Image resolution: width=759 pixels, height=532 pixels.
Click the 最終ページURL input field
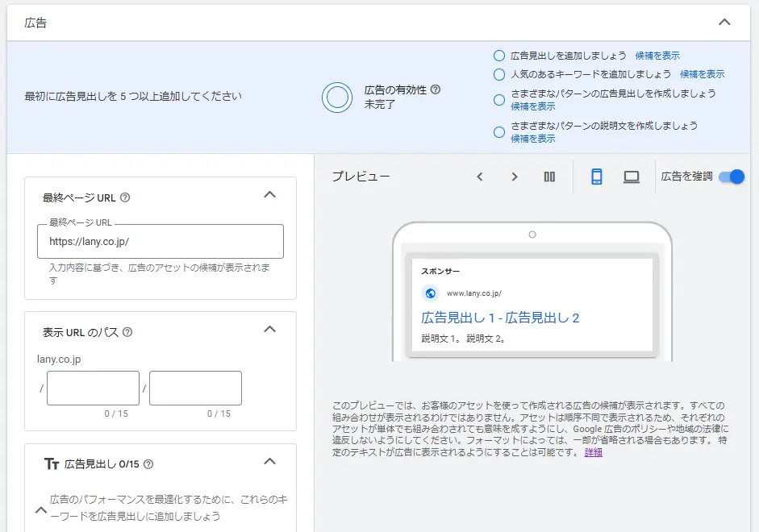point(160,241)
